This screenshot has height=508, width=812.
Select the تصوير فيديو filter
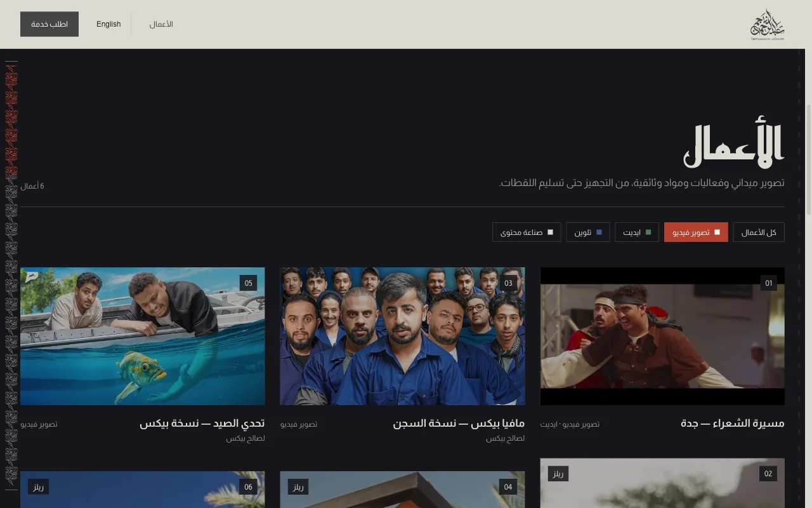coord(696,232)
